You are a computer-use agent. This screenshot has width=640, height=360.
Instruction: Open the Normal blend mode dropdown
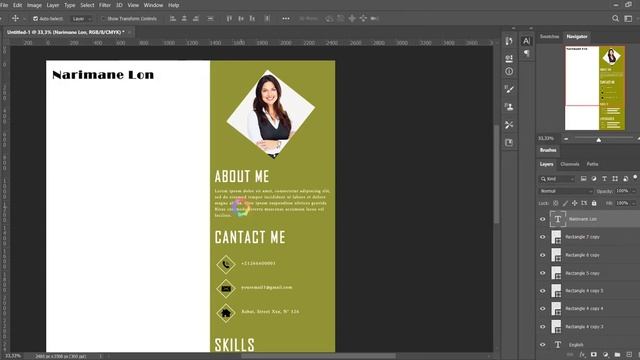point(566,191)
